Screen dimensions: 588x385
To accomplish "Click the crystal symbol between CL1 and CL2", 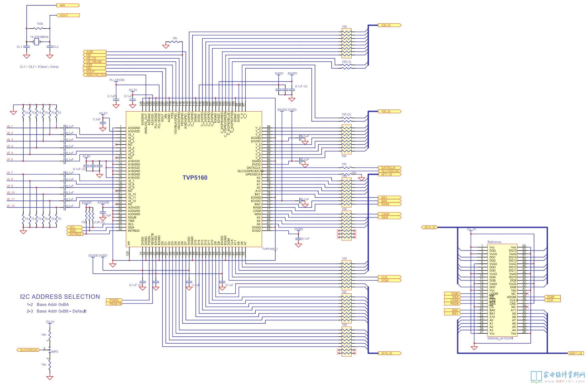I will point(37,42).
